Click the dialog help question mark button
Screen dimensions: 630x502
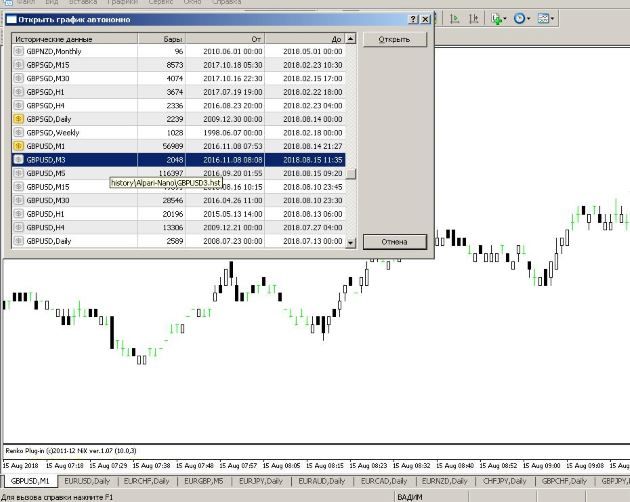[x=413, y=19]
